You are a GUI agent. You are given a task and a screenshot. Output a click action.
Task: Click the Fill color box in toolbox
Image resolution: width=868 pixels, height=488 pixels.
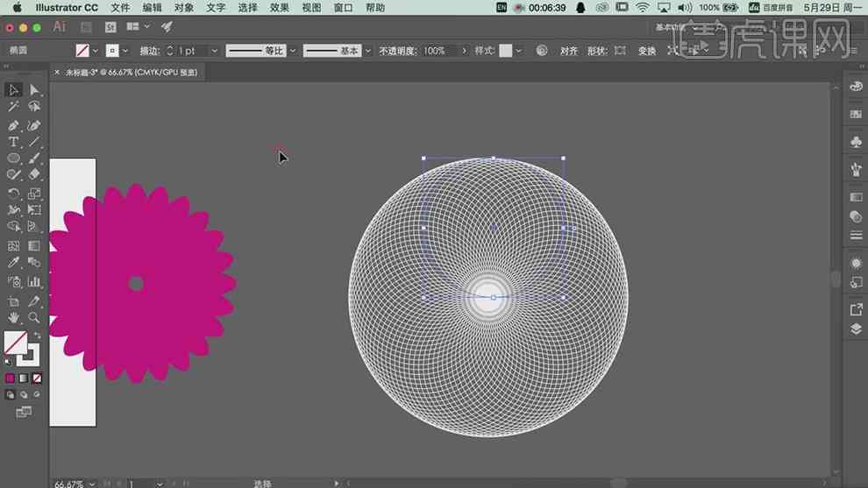pos(16,343)
